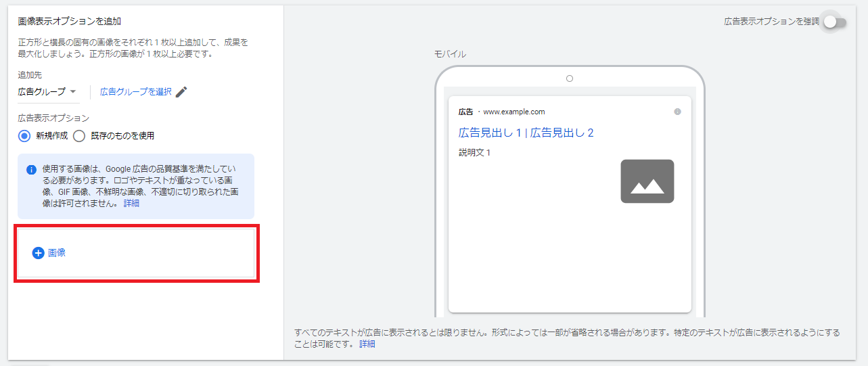Select the 新規作成 radio button
Image resolution: width=868 pixels, height=366 pixels.
[x=24, y=135]
